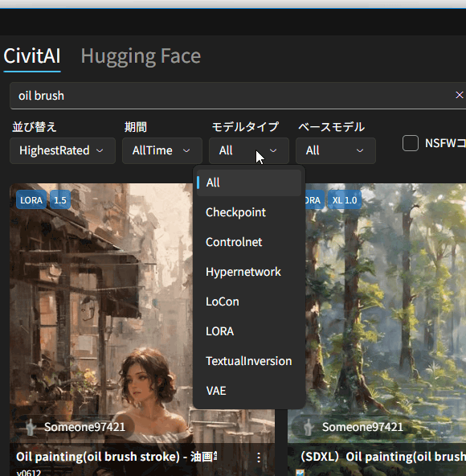Pick LORA from the dropdown list
This screenshot has height=476, width=466.
coord(249,331)
